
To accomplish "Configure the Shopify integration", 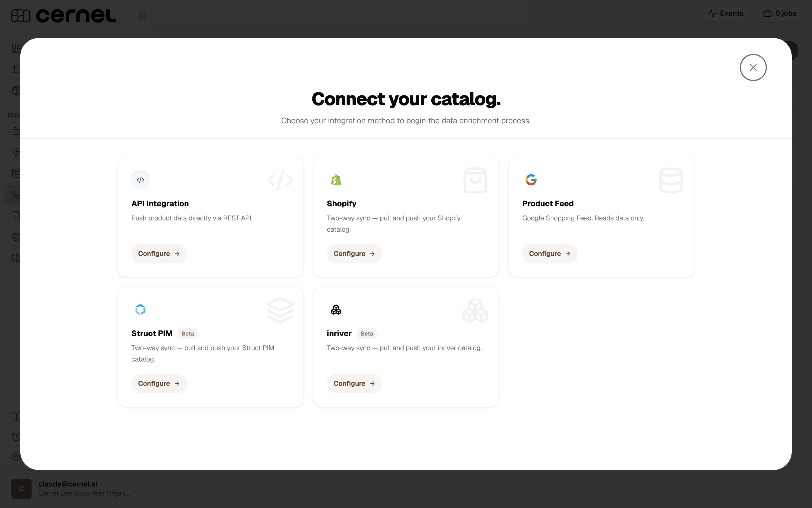I will point(354,254).
